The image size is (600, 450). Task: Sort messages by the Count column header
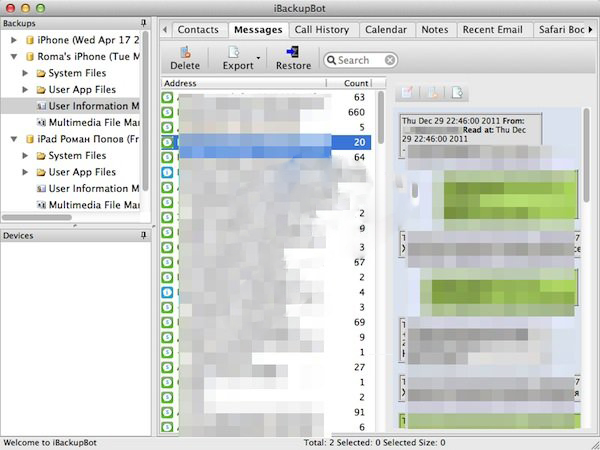click(355, 83)
